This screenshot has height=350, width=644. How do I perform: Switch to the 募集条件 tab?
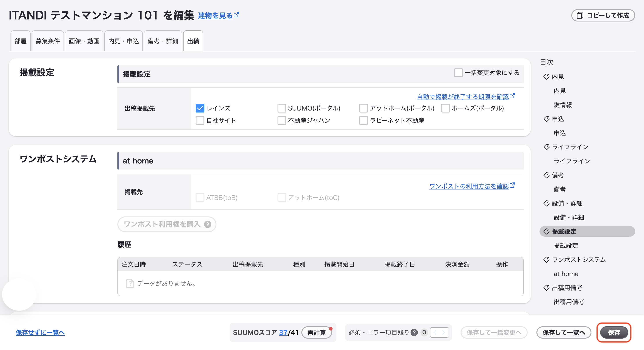pos(48,41)
